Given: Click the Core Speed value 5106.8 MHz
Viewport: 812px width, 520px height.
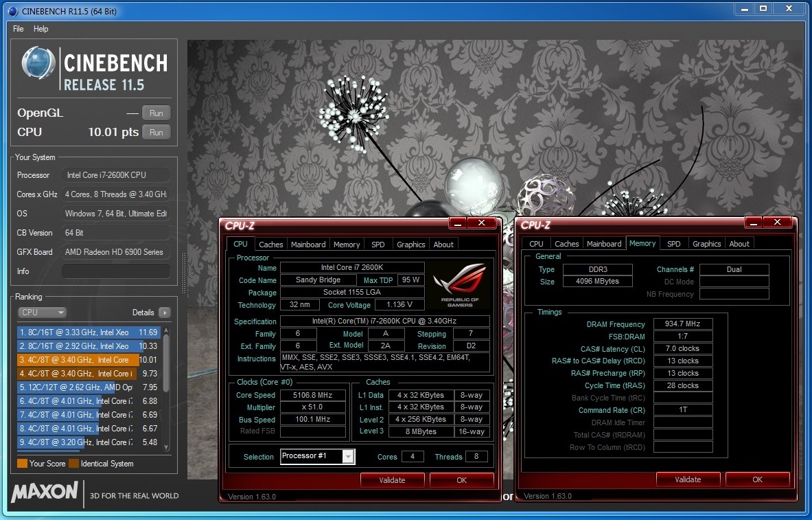Looking at the screenshot, I should (313, 395).
